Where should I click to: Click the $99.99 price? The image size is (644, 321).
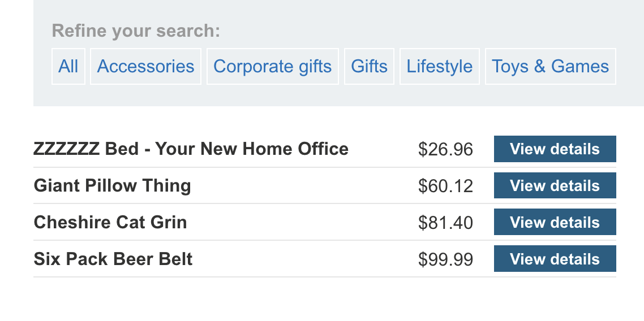445,260
